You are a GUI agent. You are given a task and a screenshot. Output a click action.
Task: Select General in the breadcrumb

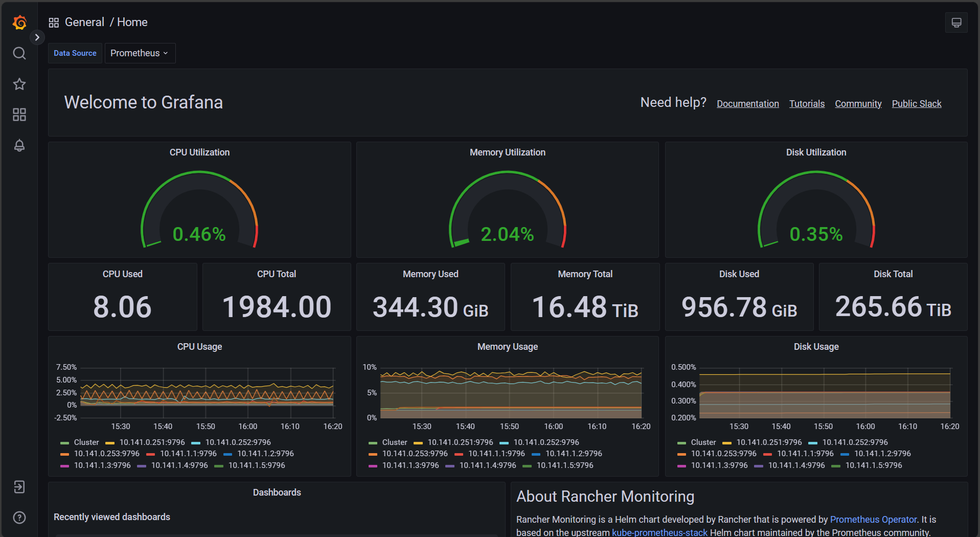(x=84, y=22)
